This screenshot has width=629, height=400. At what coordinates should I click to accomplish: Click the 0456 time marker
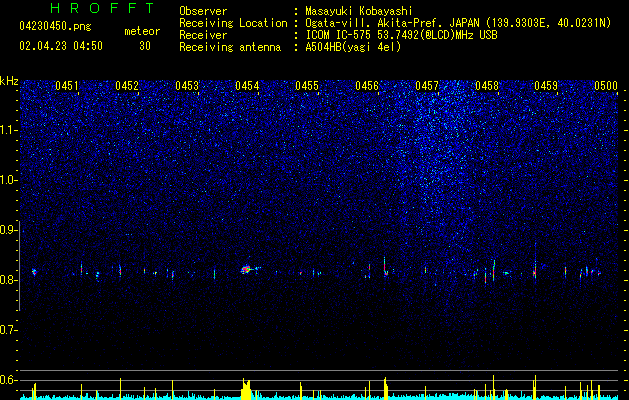pos(367,86)
